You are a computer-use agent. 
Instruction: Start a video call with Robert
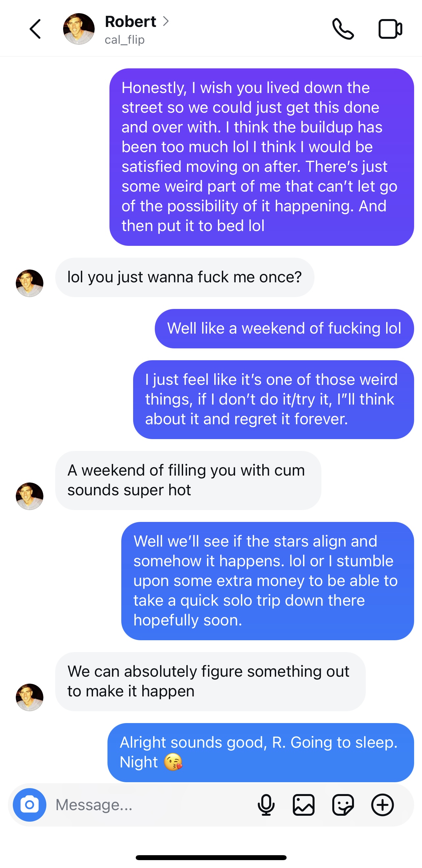point(390,29)
